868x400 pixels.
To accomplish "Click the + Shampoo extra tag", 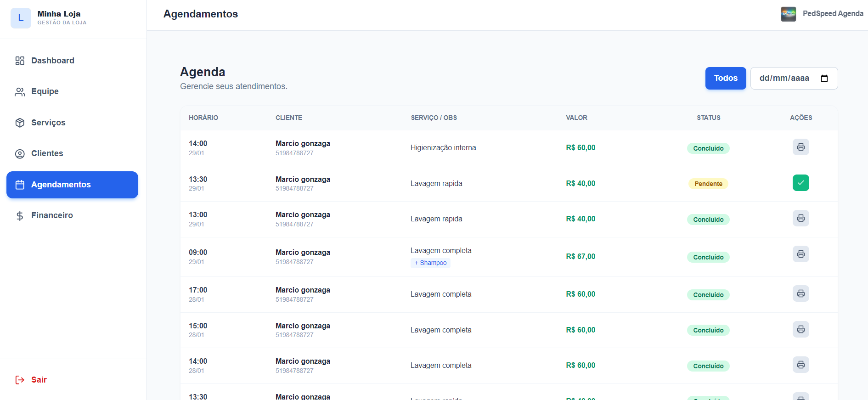I will pyautogui.click(x=430, y=263).
